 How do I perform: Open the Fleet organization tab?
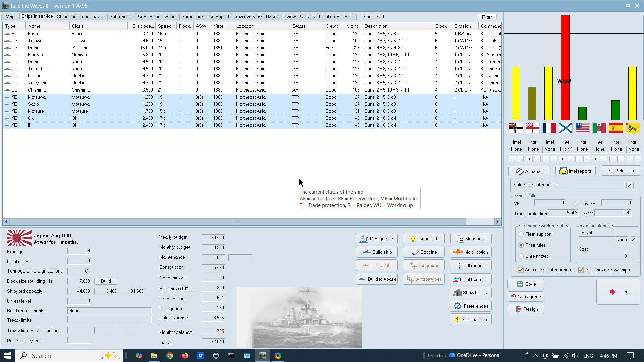point(336,17)
